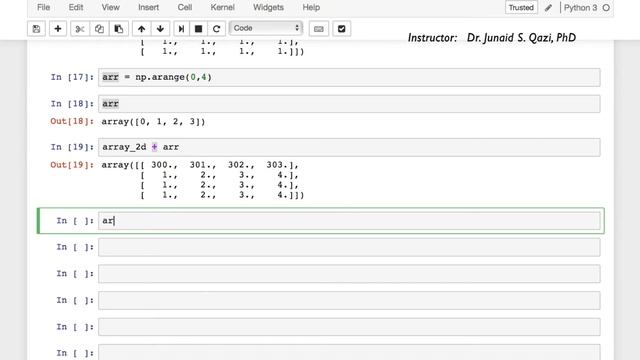Click the pencil edit indicator icon

click(549, 8)
